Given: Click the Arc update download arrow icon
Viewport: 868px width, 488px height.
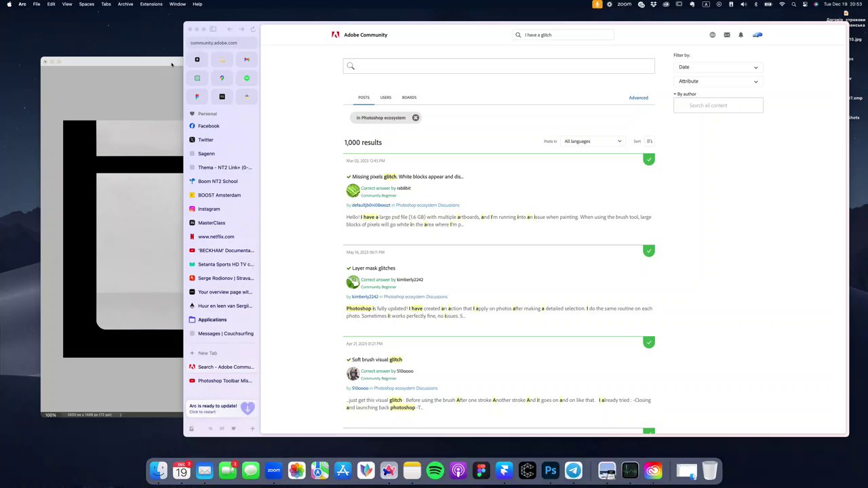Looking at the screenshot, I should [248, 408].
